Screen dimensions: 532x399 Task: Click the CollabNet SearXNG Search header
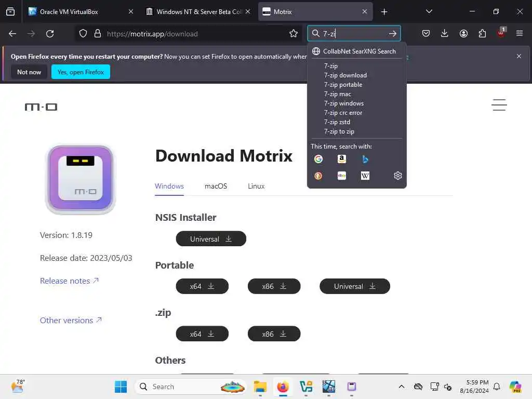[x=356, y=51]
